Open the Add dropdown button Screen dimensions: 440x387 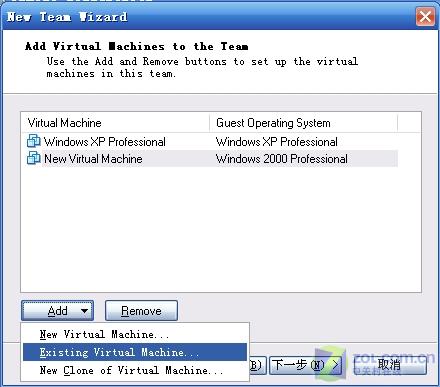pos(57,311)
